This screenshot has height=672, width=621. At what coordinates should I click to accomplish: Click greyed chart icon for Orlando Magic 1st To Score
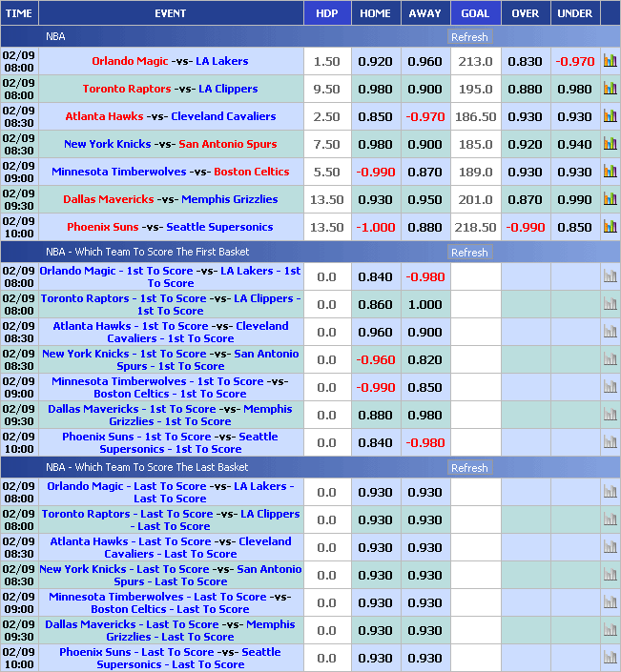pyautogui.click(x=610, y=276)
